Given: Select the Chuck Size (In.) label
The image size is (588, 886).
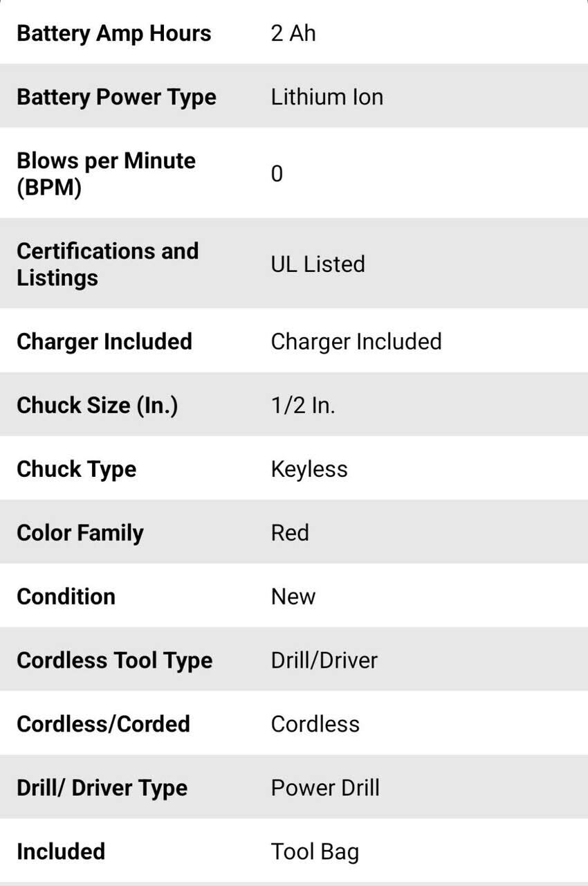Looking at the screenshot, I should tap(97, 405).
